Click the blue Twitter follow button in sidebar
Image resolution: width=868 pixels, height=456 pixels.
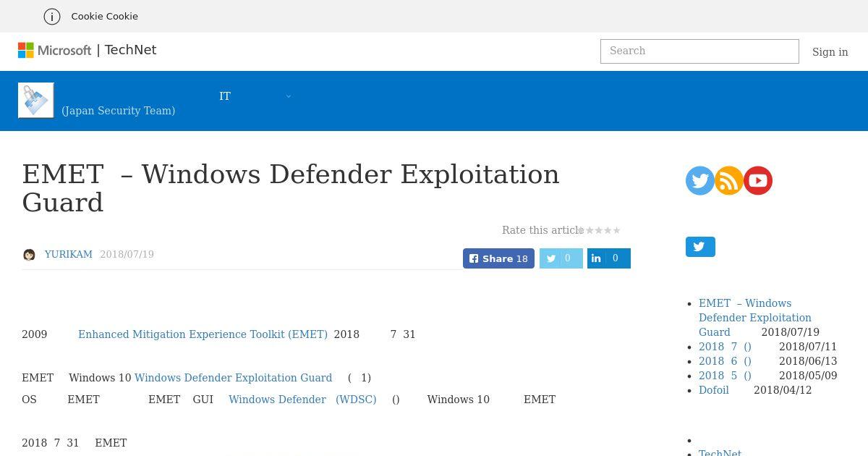point(700,247)
